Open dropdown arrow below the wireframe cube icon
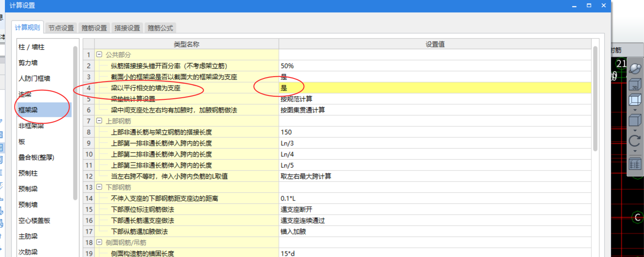The image size is (644, 257). click(x=635, y=110)
